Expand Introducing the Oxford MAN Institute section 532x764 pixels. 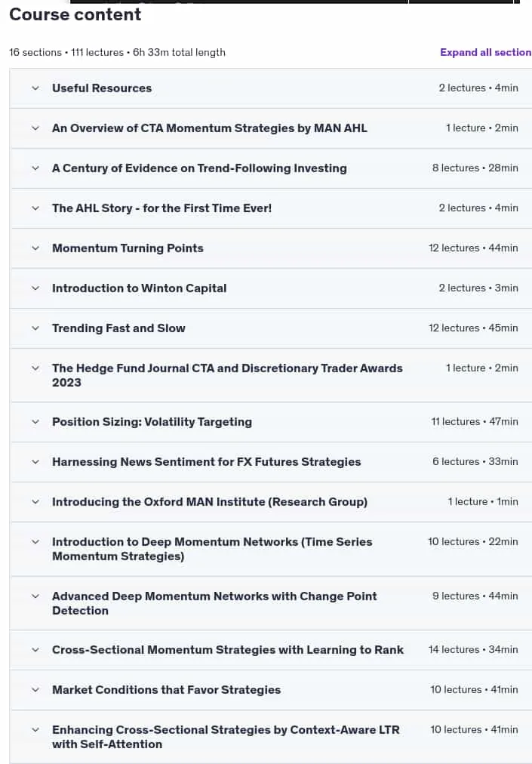tap(210, 502)
